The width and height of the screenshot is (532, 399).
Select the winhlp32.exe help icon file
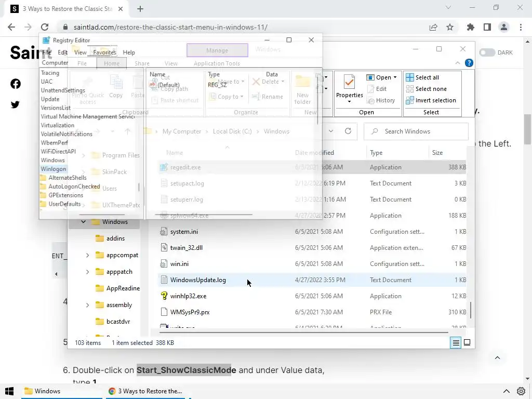[x=312, y=296]
